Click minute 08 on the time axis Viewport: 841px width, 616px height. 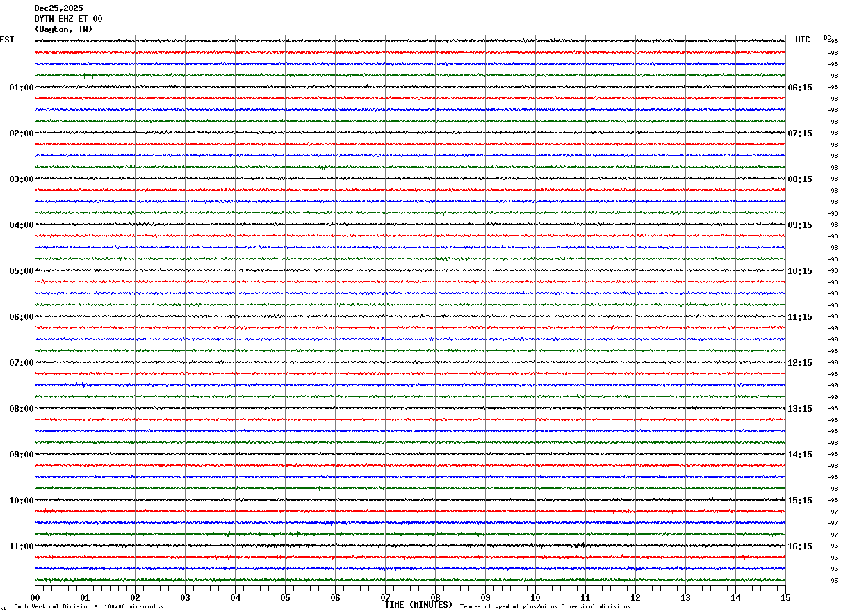point(435,597)
